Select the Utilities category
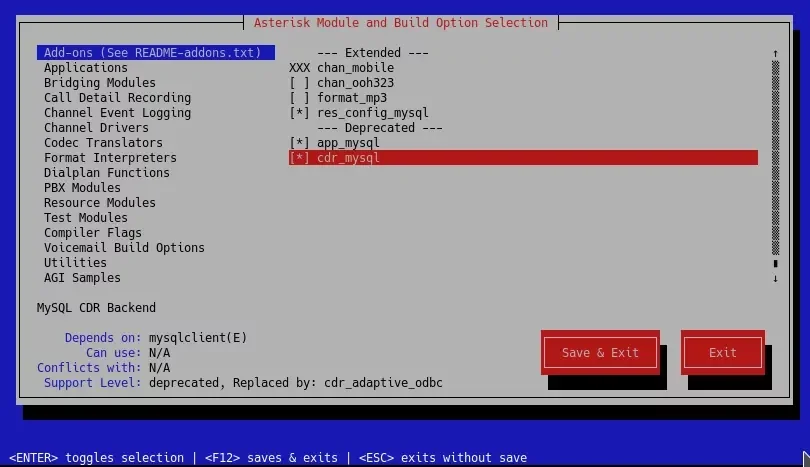This screenshot has width=810, height=467. [x=75, y=262]
